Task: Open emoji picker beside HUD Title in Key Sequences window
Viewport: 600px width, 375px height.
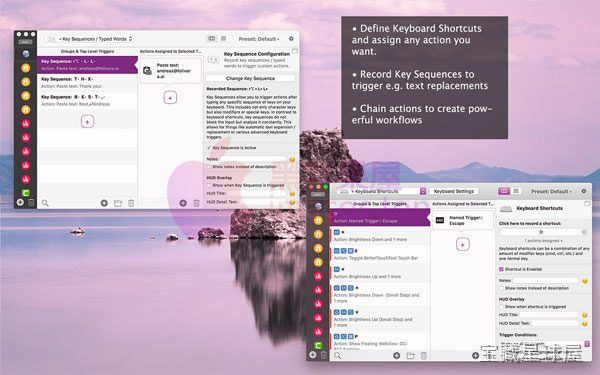Action: click(x=292, y=194)
